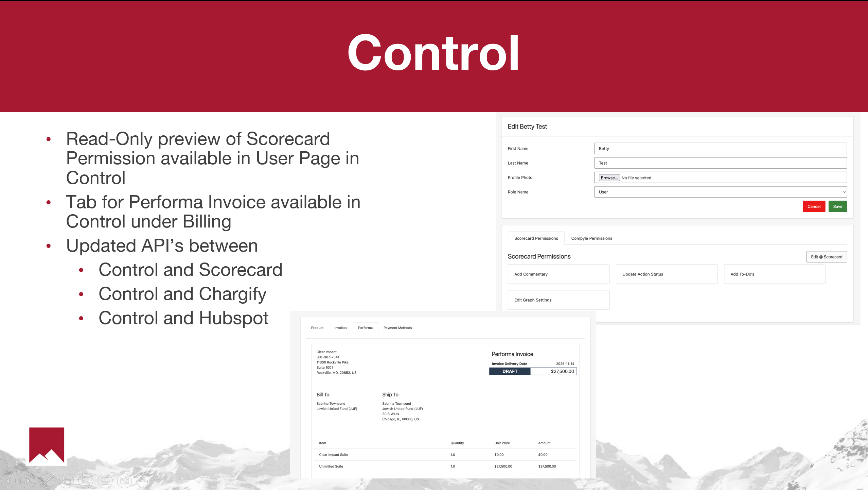Open the Invoices billing tab

(x=341, y=328)
